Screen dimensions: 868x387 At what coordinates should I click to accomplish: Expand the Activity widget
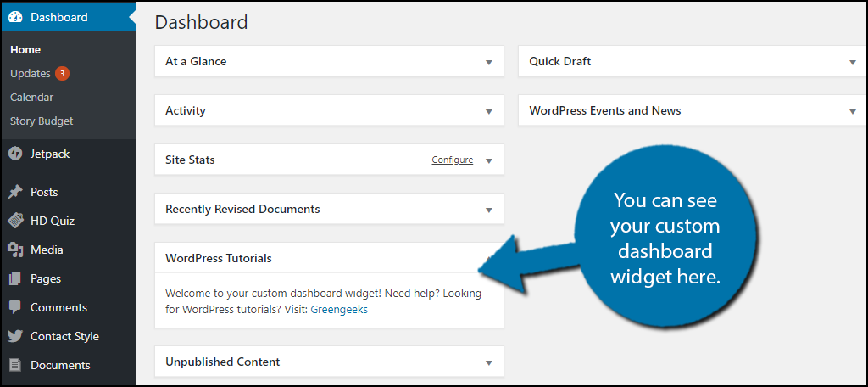(x=489, y=111)
